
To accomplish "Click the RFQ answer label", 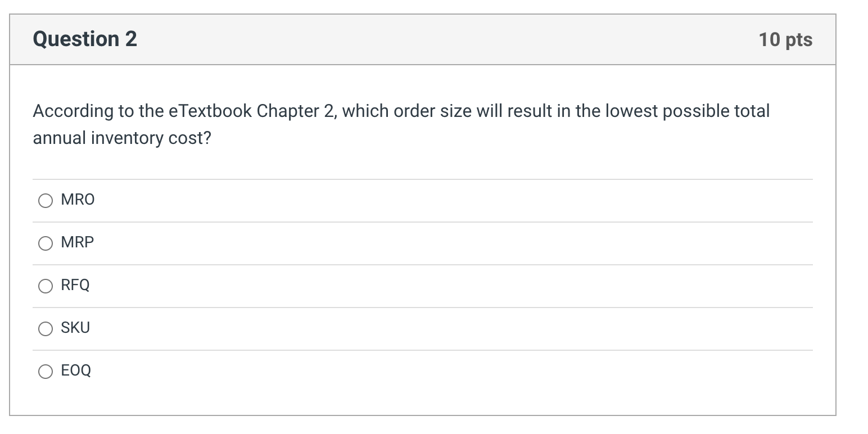I will pos(75,286).
